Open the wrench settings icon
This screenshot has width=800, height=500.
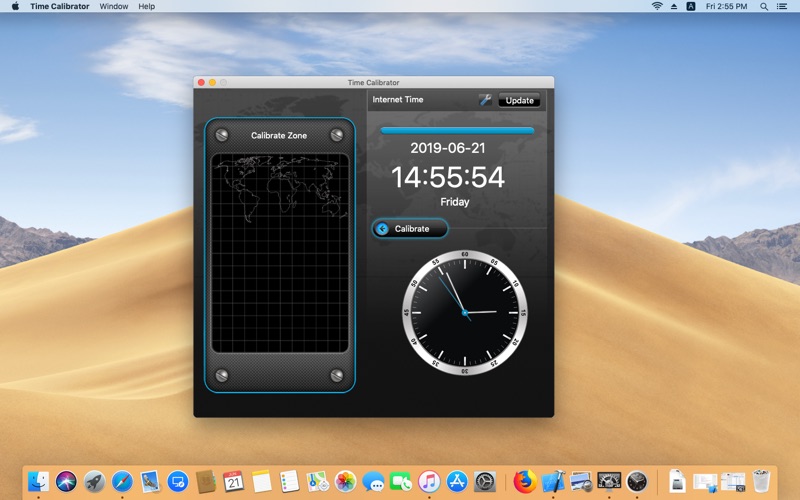click(485, 100)
